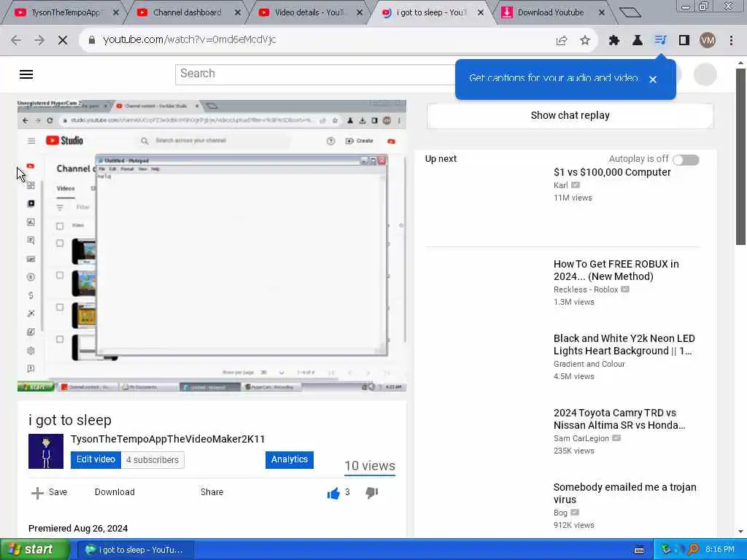The image size is (747, 560).
Task: Click the Chrome Labs flask icon
Action: pyautogui.click(x=637, y=41)
